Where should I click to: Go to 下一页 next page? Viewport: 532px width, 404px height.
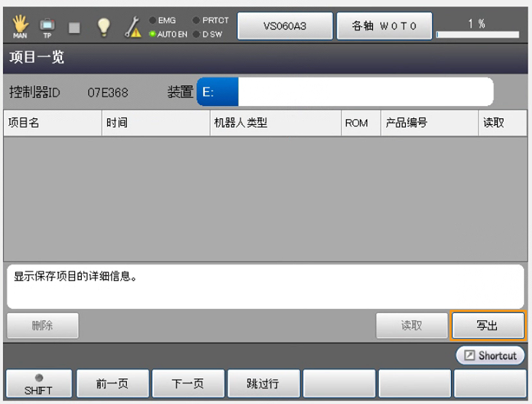(188, 384)
